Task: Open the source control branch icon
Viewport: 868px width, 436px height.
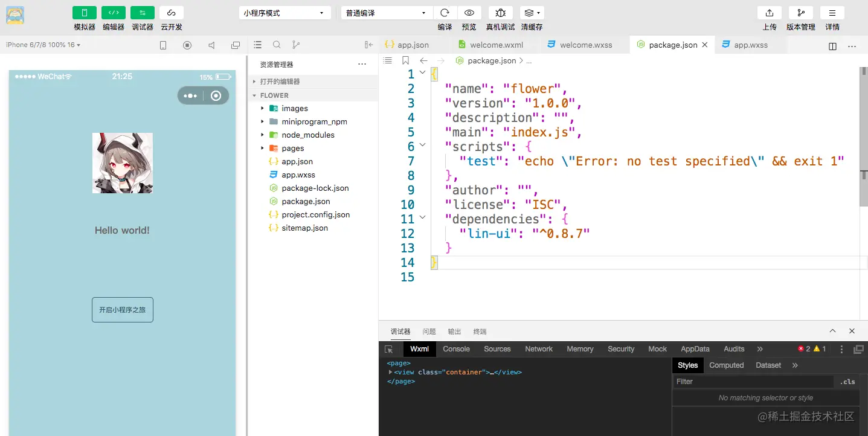Action: point(295,45)
